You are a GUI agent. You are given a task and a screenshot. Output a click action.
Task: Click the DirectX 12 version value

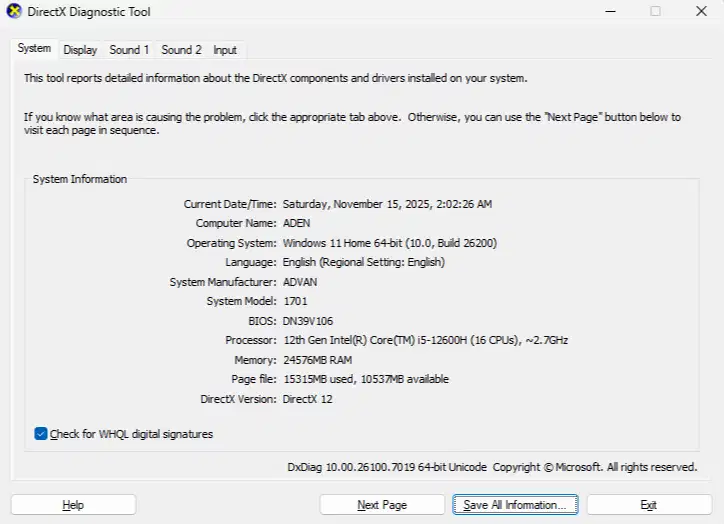tap(307, 399)
